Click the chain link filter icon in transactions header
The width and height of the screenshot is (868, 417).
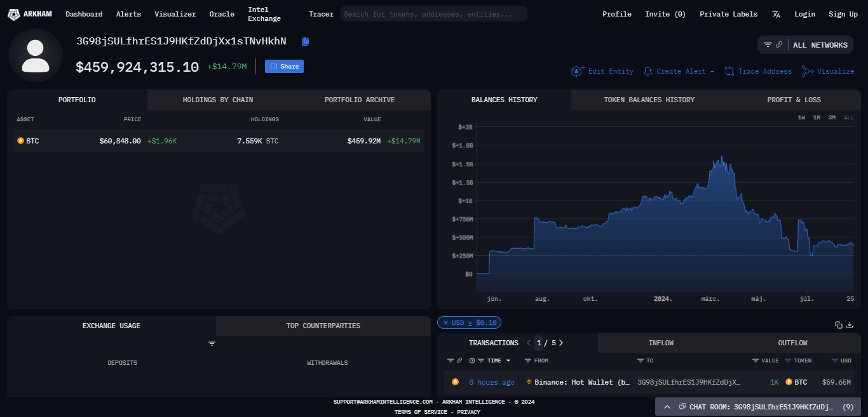click(x=459, y=361)
